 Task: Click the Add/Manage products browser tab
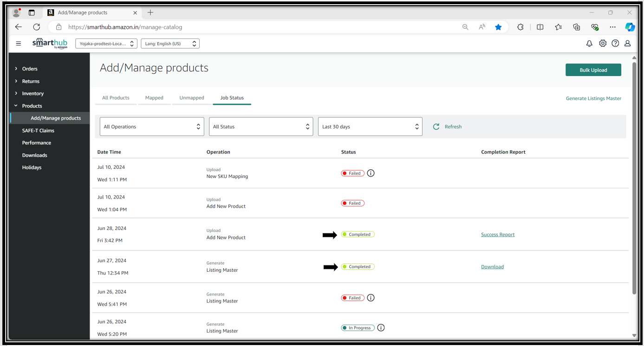pyautogui.click(x=91, y=13)
